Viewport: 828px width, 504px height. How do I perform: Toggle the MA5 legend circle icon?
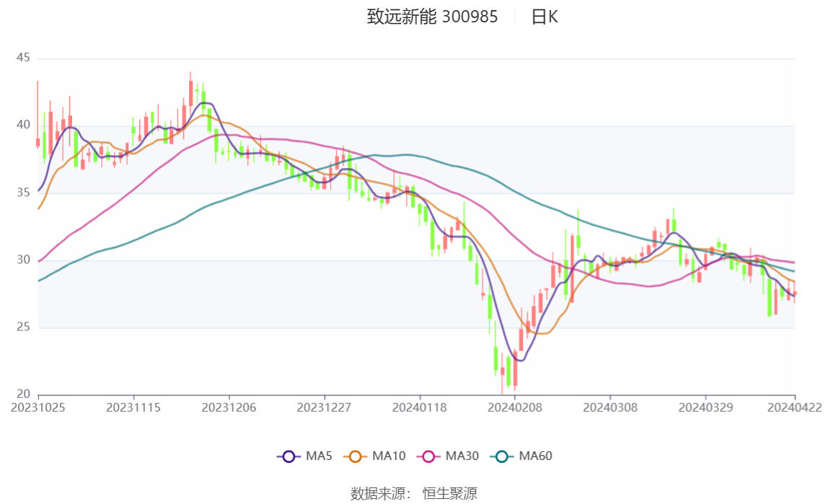tap(289, 456)
